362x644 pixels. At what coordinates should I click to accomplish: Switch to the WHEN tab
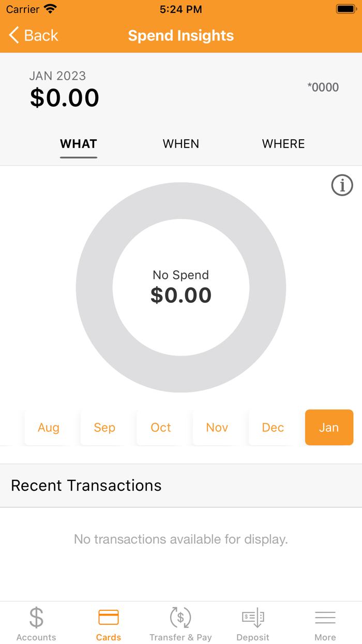[x=180, y=144]
